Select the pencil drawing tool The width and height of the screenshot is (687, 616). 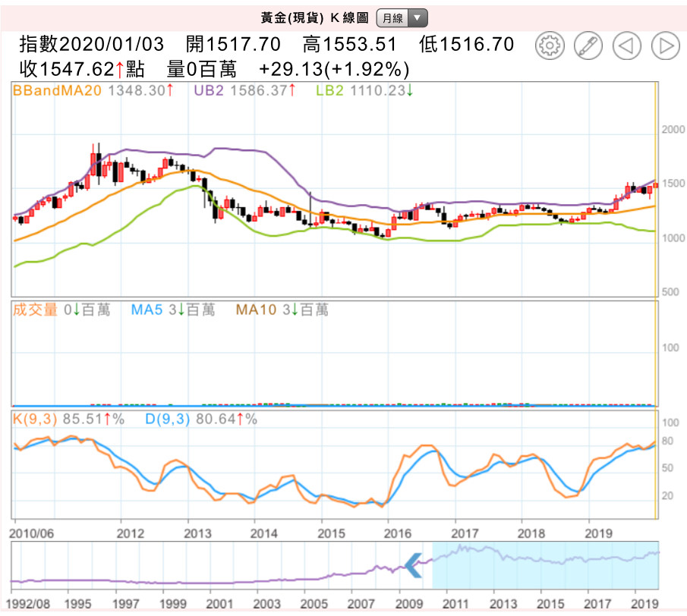pyautogui.click(x=587, y=46)
